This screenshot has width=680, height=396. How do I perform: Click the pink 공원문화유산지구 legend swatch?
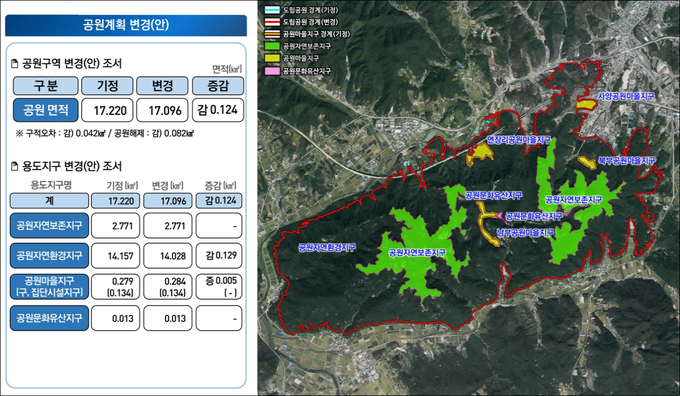[272, 70]
